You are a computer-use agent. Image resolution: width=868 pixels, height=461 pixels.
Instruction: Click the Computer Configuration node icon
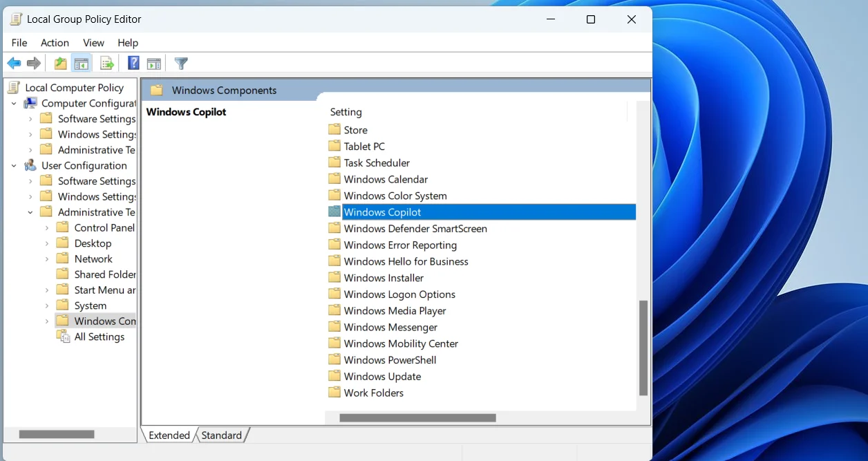coord(30,103)
